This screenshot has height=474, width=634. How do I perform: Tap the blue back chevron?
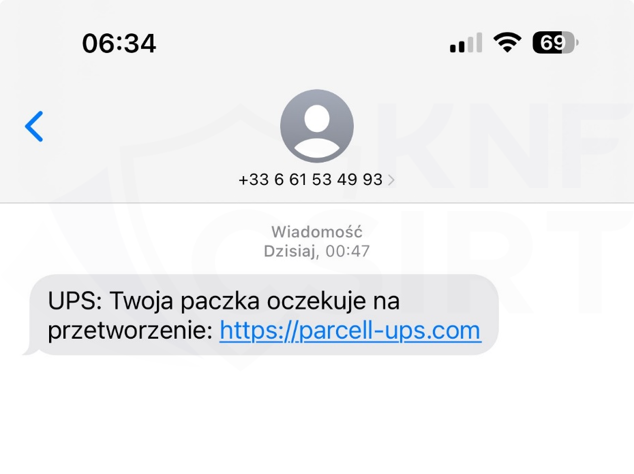[x=34, y=126]
